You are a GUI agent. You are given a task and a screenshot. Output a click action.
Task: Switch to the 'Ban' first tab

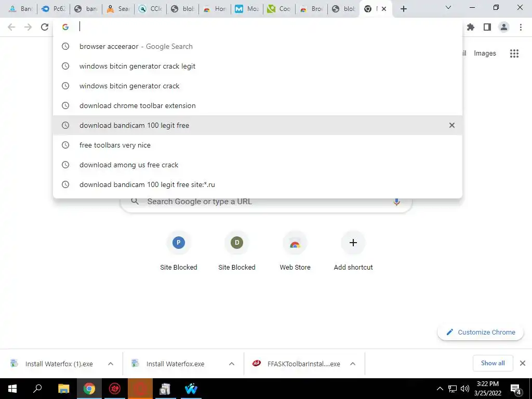[x=20, y=9]
